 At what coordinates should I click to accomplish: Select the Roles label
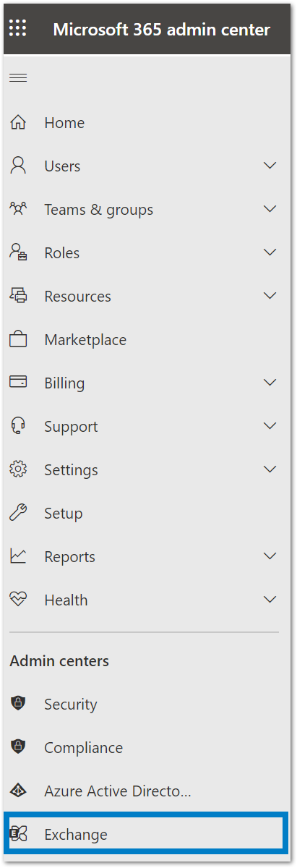coord(62,253)
